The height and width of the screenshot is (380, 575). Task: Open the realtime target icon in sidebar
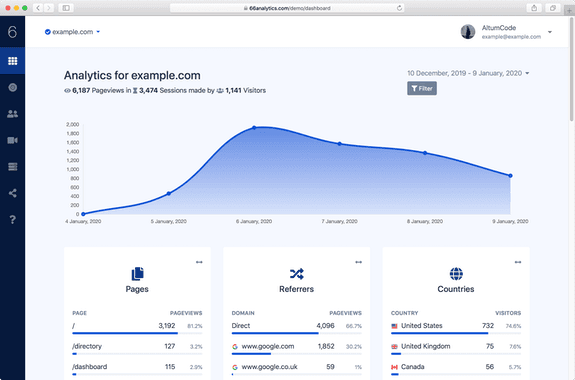[12, 87]
